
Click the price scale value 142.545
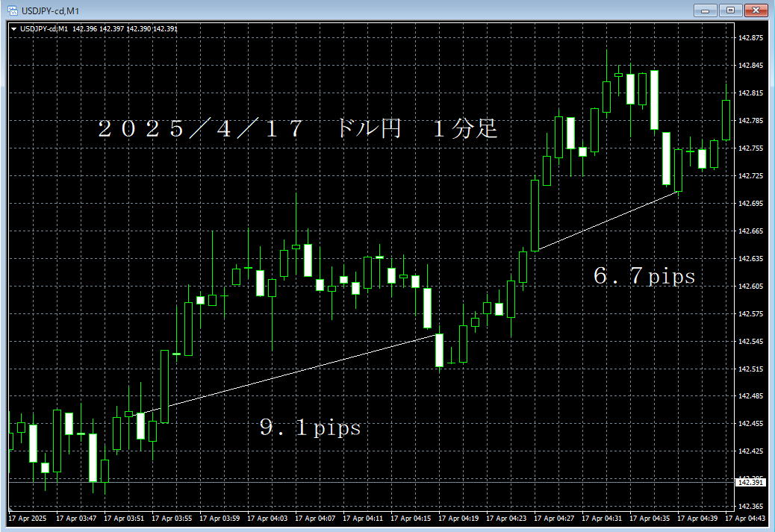click(750, 342)
